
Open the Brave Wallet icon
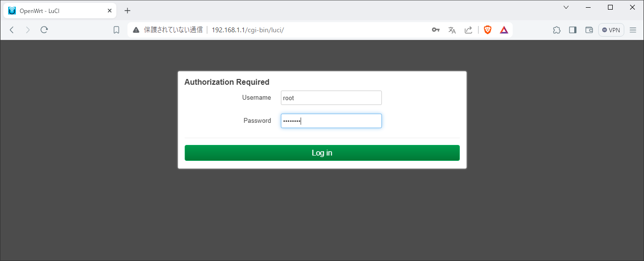click(x=589, y=30)
